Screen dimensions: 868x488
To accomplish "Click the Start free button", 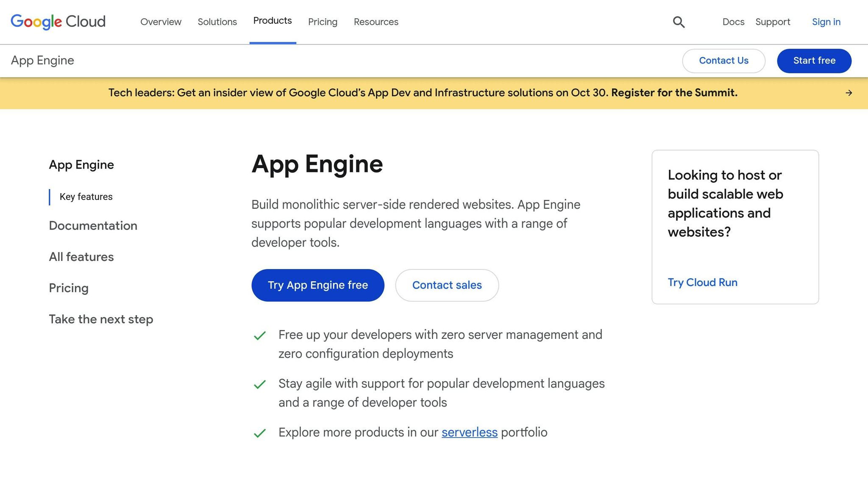I will point(814,61).
